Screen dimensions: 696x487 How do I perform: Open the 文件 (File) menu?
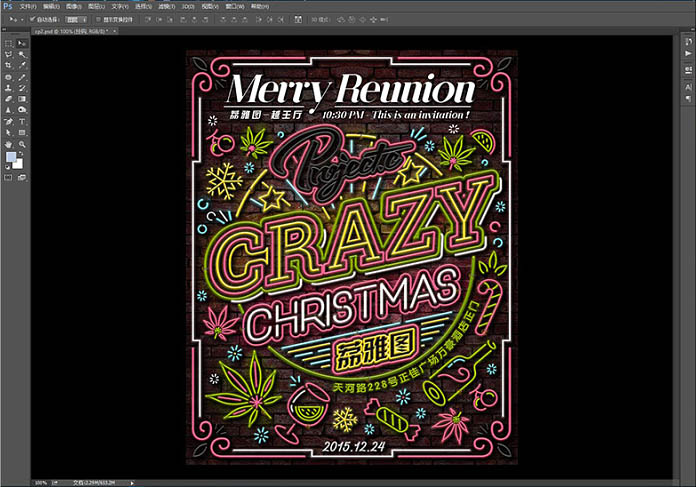(x=28, y=6)
